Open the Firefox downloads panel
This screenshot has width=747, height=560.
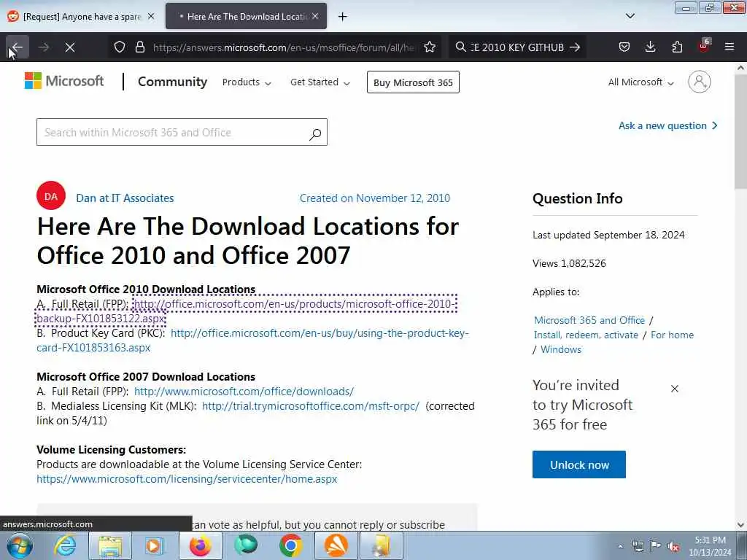click(x=650, y=47)
